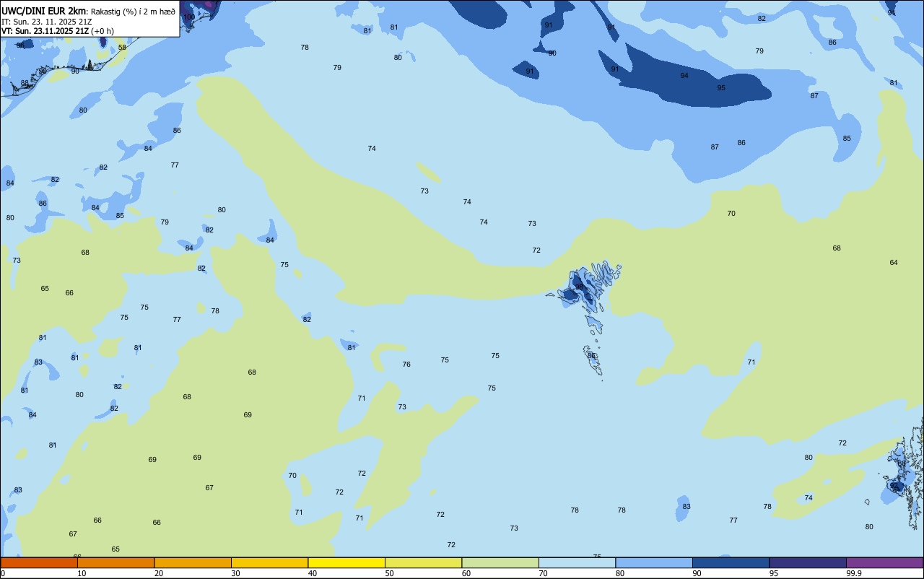Click the humidity value '58' on the map

point(122,47)
